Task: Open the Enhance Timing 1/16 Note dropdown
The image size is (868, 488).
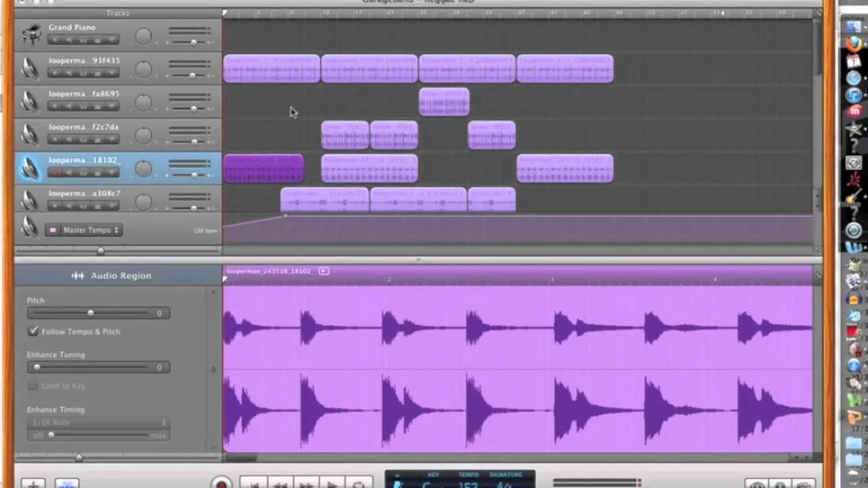Action: pos(99,422)
